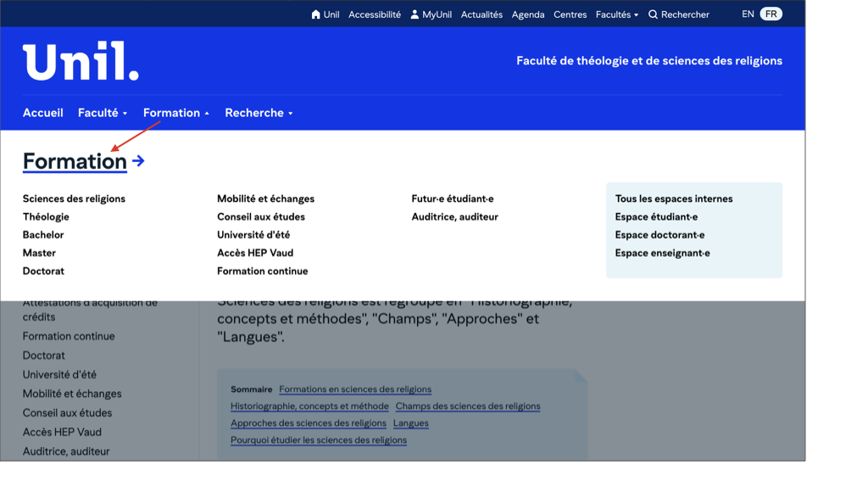Open Conseil aux études in mega menu
Image resolution: width=868 pixels, height=481 pixels.
tap(261, 216)
